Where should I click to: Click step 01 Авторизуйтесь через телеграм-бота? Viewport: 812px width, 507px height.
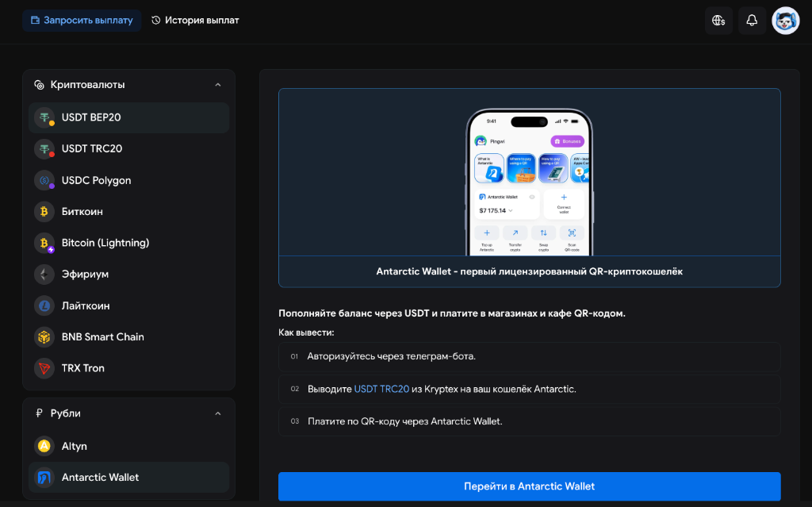[529, 356]
